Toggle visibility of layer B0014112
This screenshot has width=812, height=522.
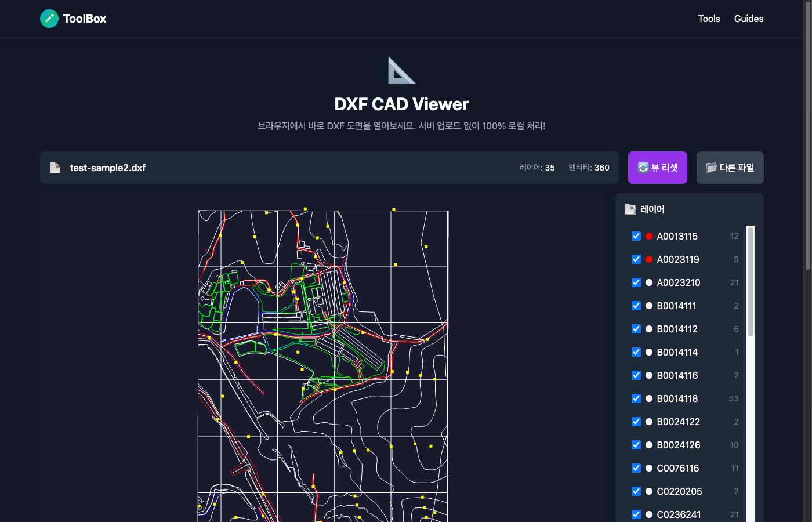point(636,329)
